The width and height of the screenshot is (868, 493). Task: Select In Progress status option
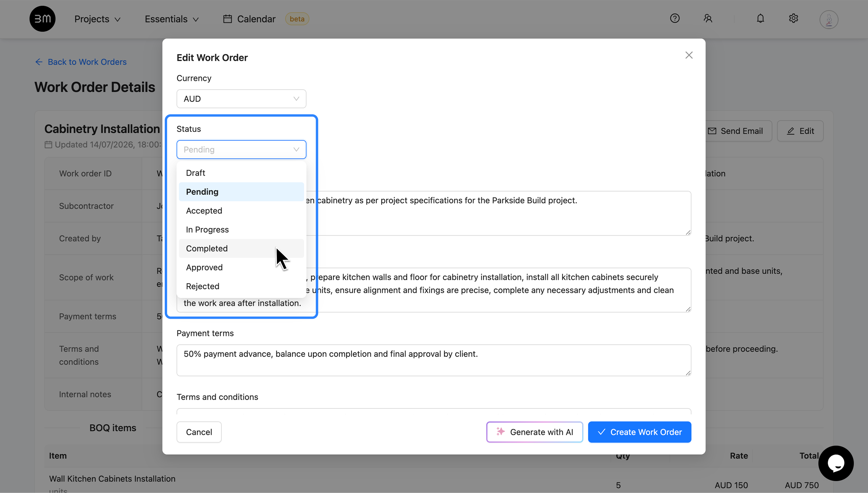242,230
